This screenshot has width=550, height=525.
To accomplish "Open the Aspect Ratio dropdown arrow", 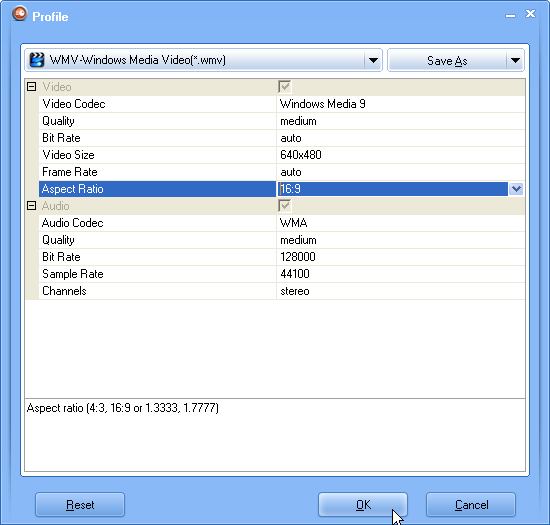I will click(x=516, y=189).
